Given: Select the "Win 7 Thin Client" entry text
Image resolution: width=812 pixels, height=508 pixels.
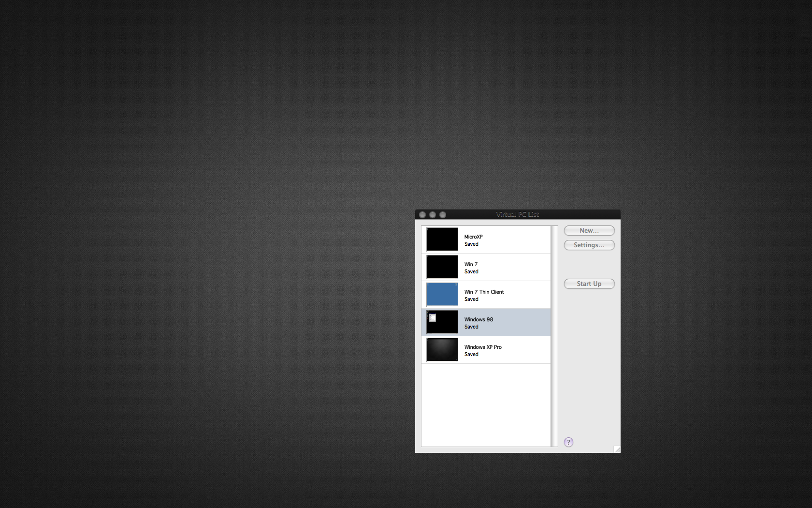Looking at the screenshot, I should tap(484, 292).
